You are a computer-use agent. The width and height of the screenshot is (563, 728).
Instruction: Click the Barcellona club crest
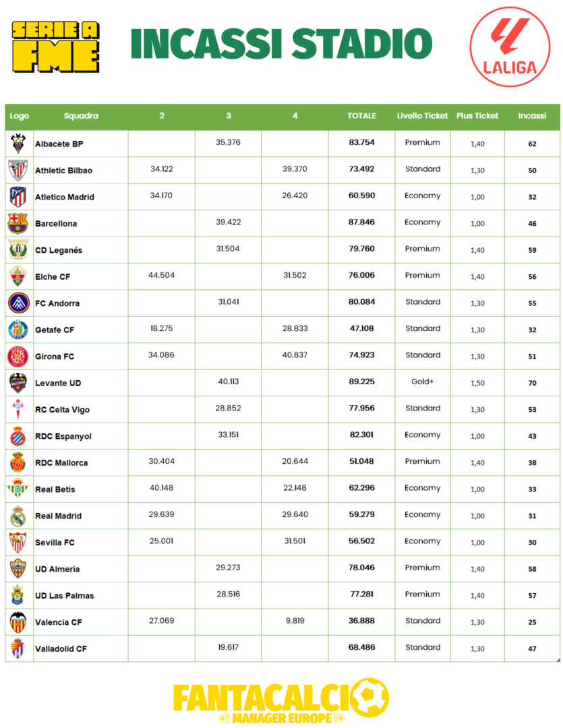pos(18,223)
